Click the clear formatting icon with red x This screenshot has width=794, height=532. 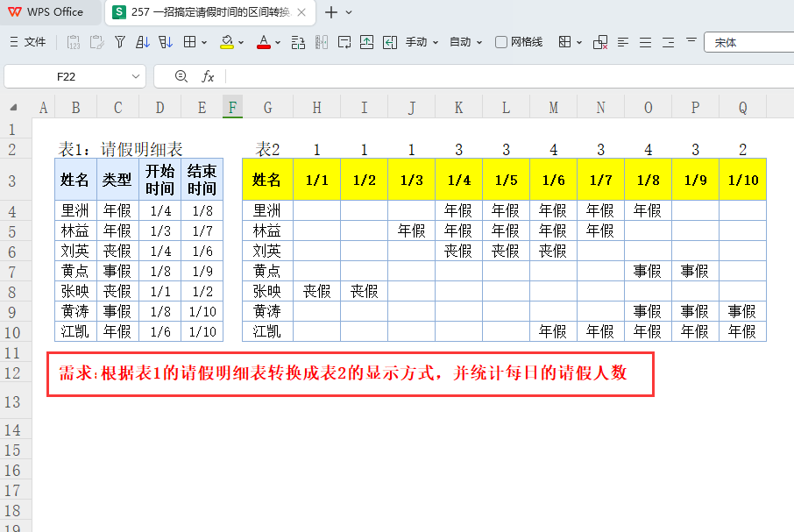pos(600,42)
